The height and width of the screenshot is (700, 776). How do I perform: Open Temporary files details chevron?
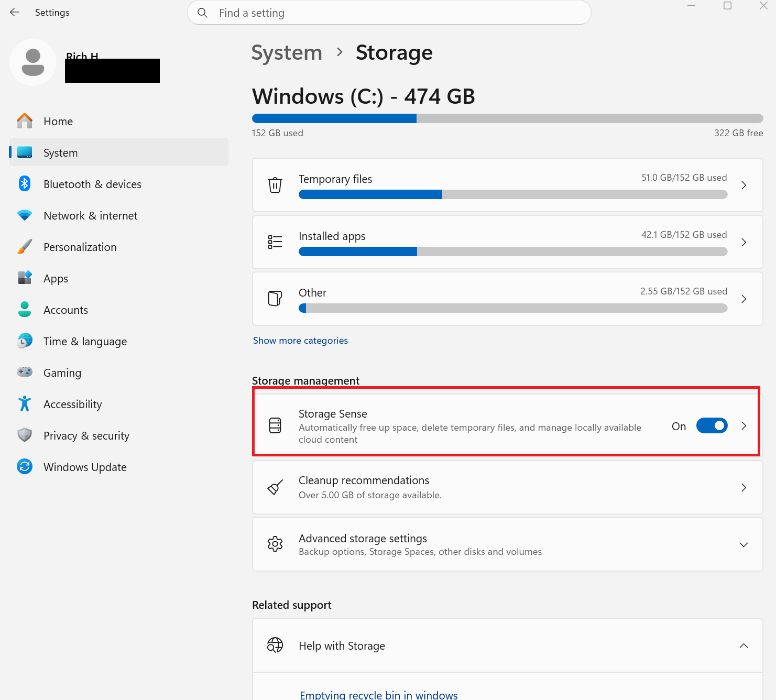(x=744, y=185)
